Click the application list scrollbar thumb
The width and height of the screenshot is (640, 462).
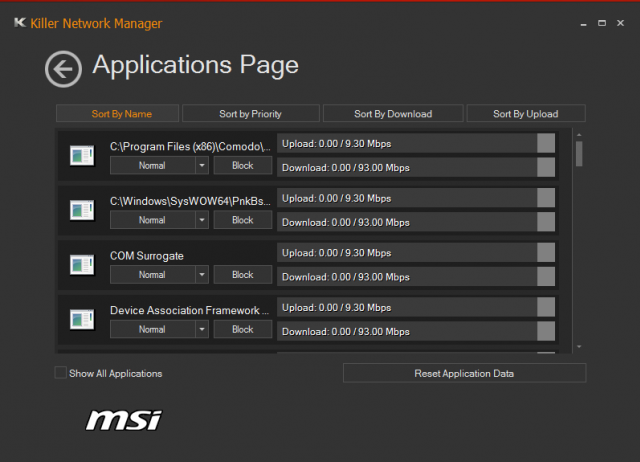(579, 153)
